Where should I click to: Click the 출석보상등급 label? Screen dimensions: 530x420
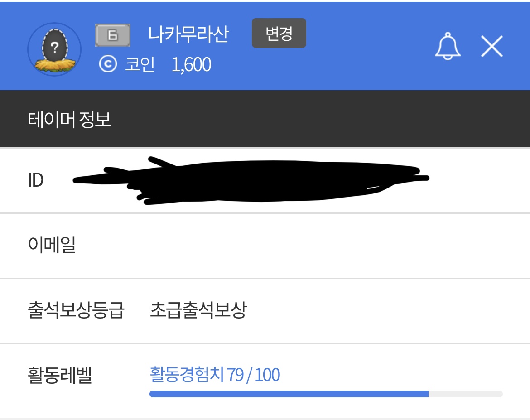pos(76,311)
